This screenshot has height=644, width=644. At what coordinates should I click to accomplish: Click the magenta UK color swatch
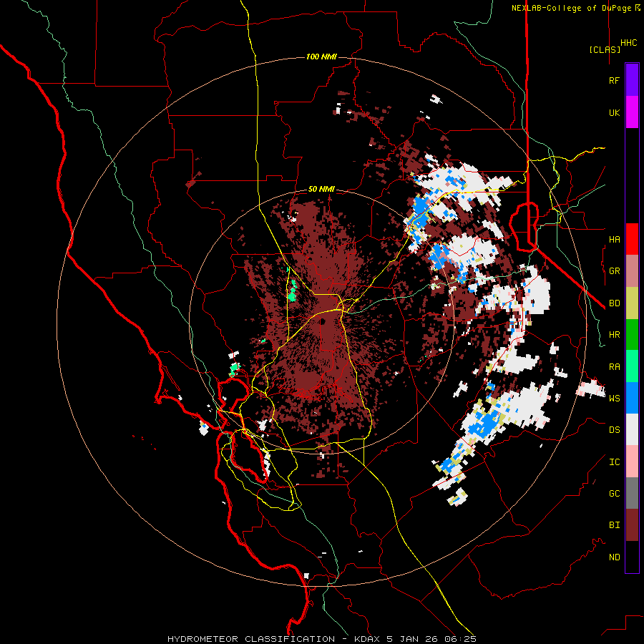[x=632, y=112]
